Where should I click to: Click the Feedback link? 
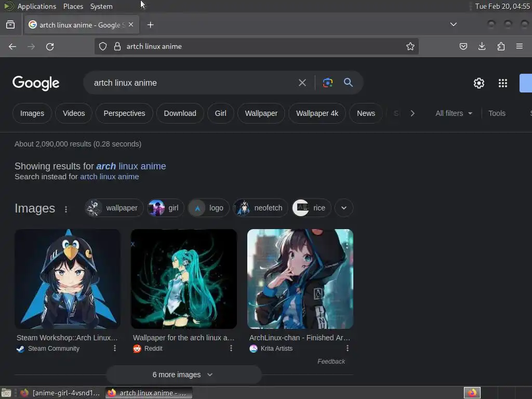(331, 362)
